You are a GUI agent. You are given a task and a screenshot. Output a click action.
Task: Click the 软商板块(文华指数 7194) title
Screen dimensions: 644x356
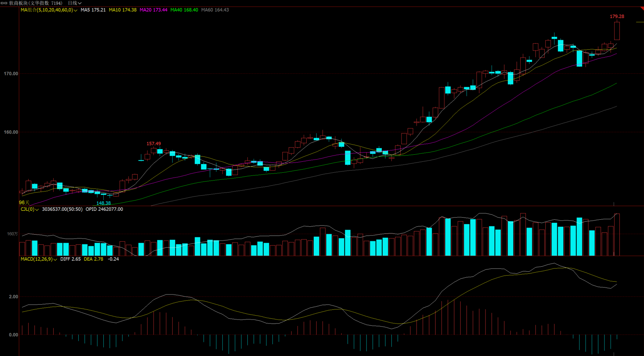tap(36, 3)
